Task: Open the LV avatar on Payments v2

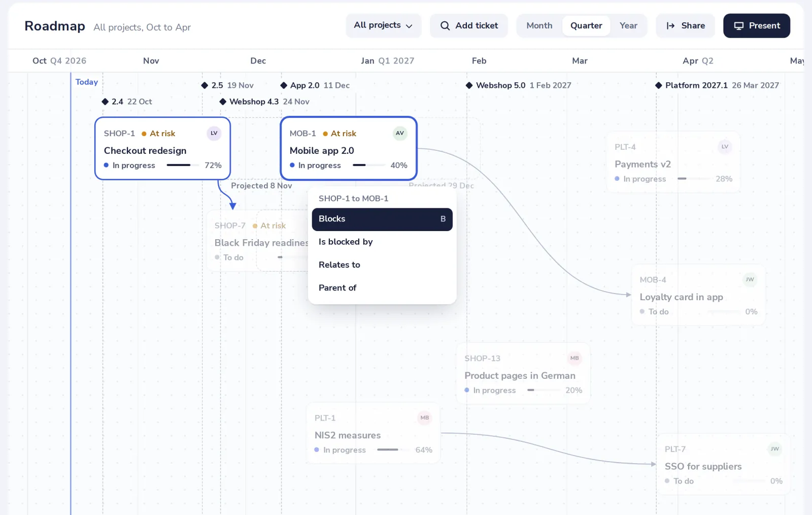Action: tap(725, 147)
